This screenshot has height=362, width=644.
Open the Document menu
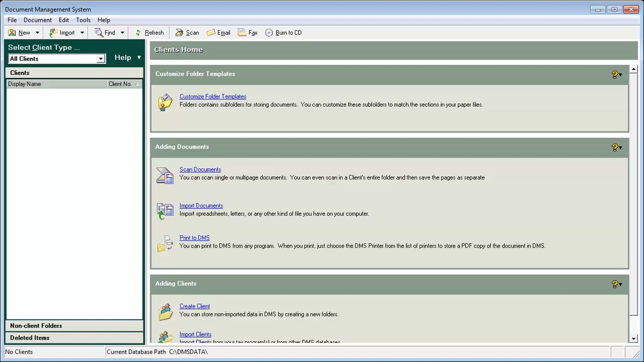pos(38,20)
